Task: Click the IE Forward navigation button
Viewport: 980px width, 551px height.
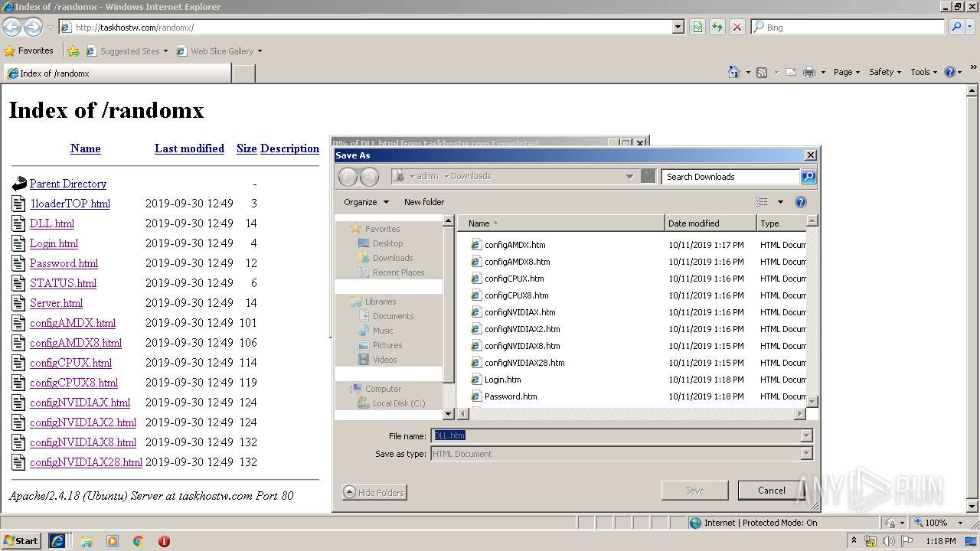Action: [x=33, y=28]
